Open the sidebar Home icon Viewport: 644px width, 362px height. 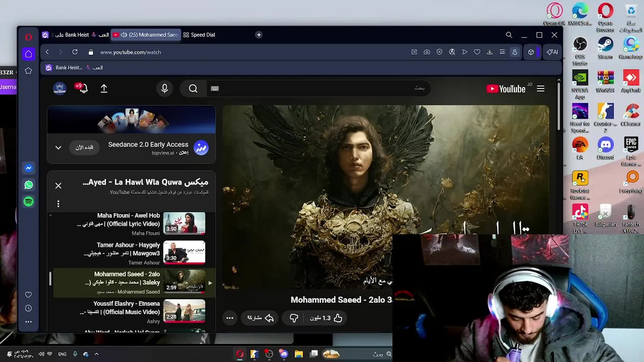29,54
